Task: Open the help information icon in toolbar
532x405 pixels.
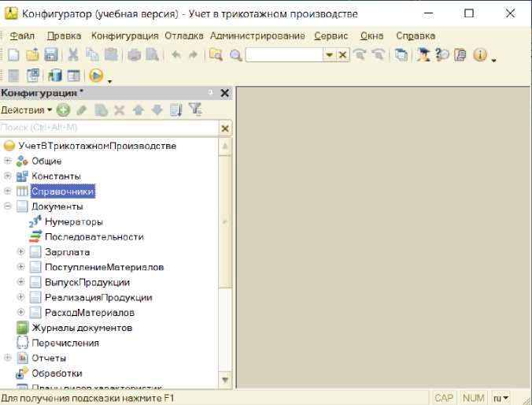Action: (x=480, y=55)
